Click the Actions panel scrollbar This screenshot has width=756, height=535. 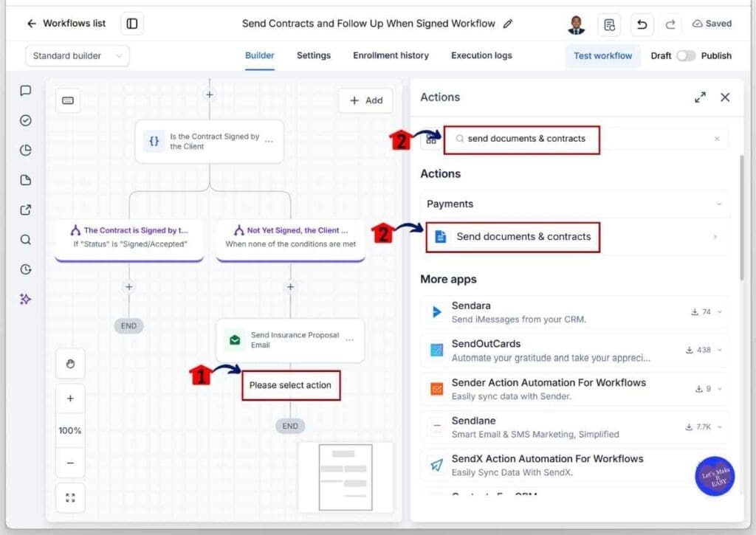tap(741, 218)
